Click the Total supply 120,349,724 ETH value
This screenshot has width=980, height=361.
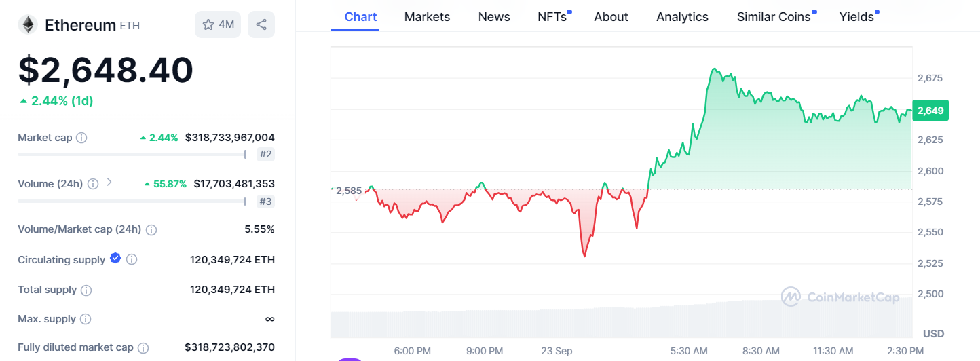point(233,290)
